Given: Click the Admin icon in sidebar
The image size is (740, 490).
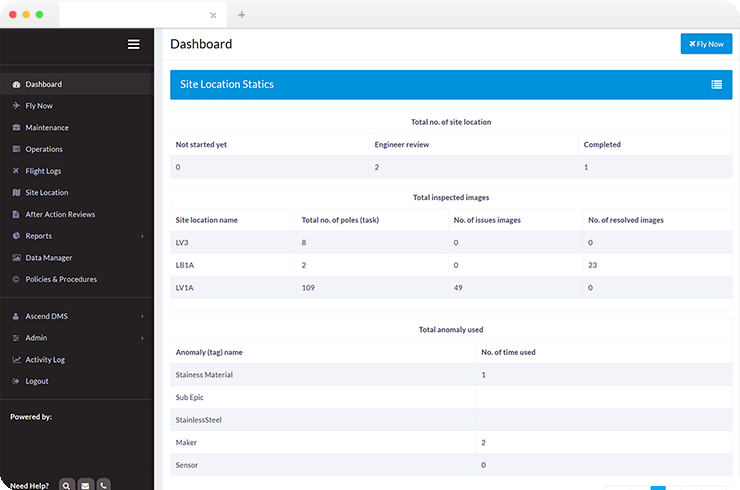Looking at the screenshot, I should [17, 338].
